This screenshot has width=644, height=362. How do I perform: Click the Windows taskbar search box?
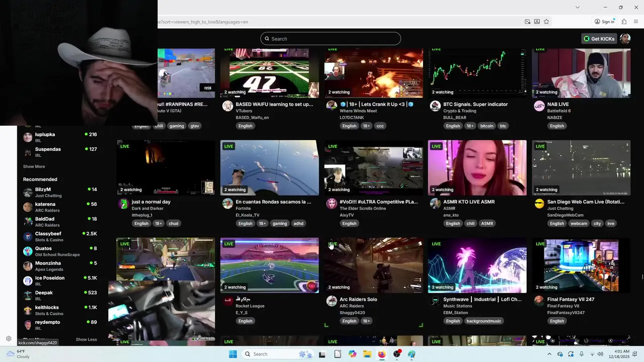[x=278, y=354]
